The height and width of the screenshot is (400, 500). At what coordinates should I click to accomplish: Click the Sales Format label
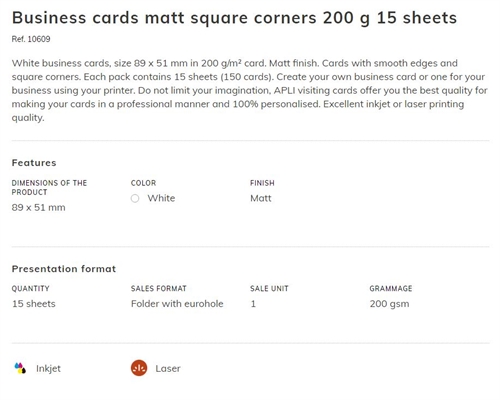159,289
